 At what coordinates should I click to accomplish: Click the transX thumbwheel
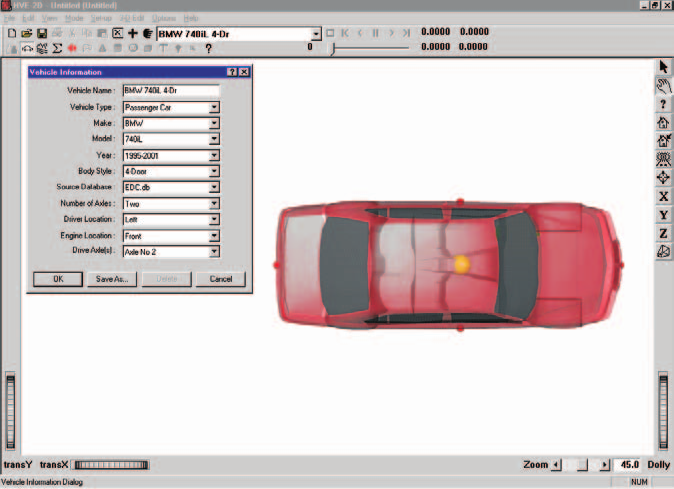coord(111,465)
